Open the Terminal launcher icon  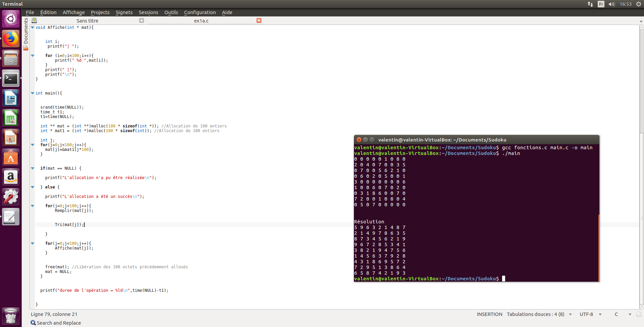[11, 78]
